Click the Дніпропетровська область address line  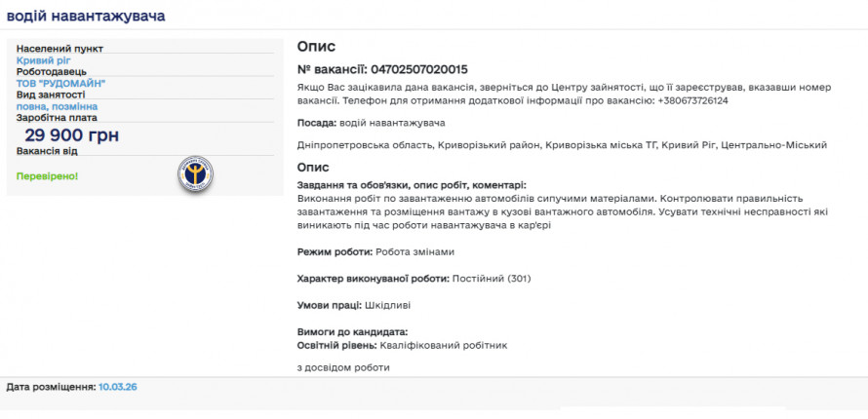point(561,144)
